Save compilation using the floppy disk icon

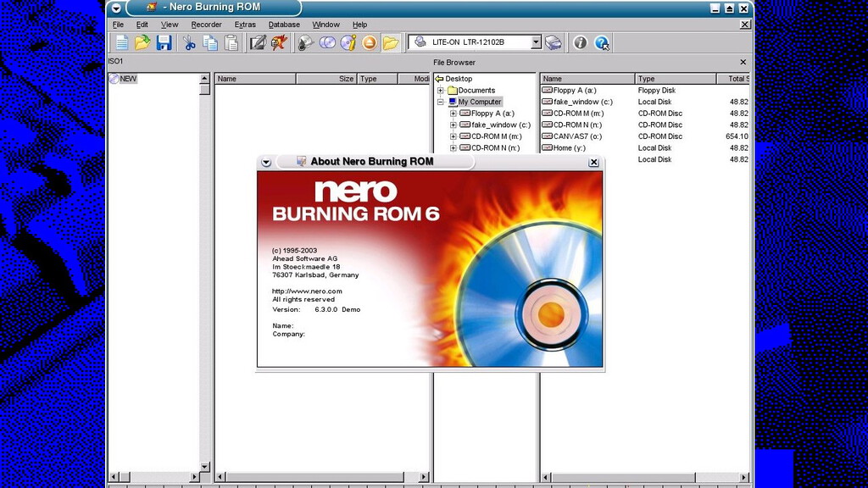click(x=164, y=42)
